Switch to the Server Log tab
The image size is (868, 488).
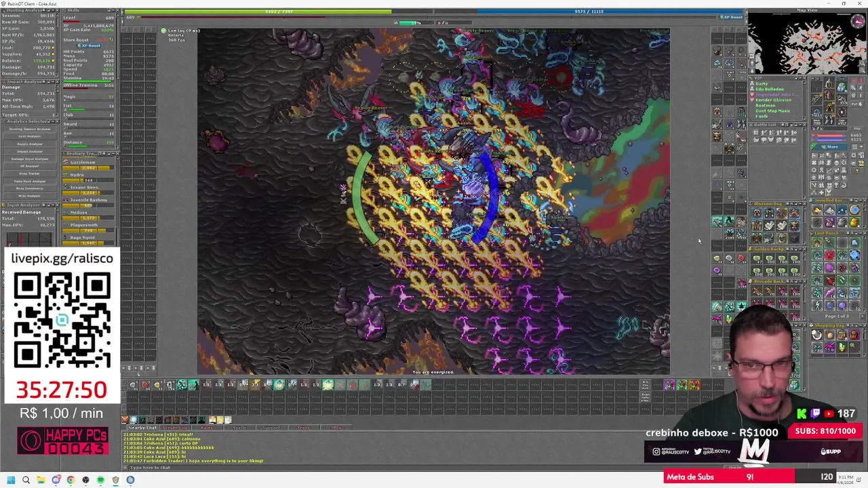175,428
